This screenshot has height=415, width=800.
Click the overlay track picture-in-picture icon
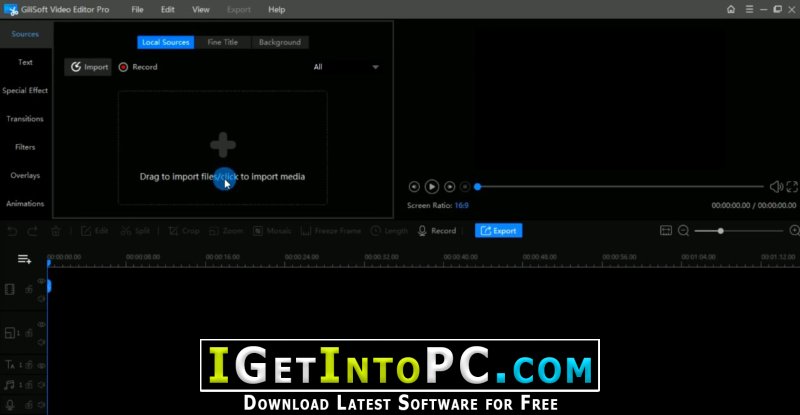(x=10, y=333)
